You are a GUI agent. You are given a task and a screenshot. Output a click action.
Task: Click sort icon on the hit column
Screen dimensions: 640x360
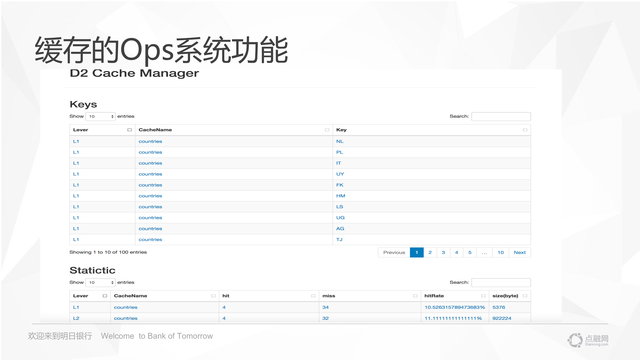coord(313,296)
